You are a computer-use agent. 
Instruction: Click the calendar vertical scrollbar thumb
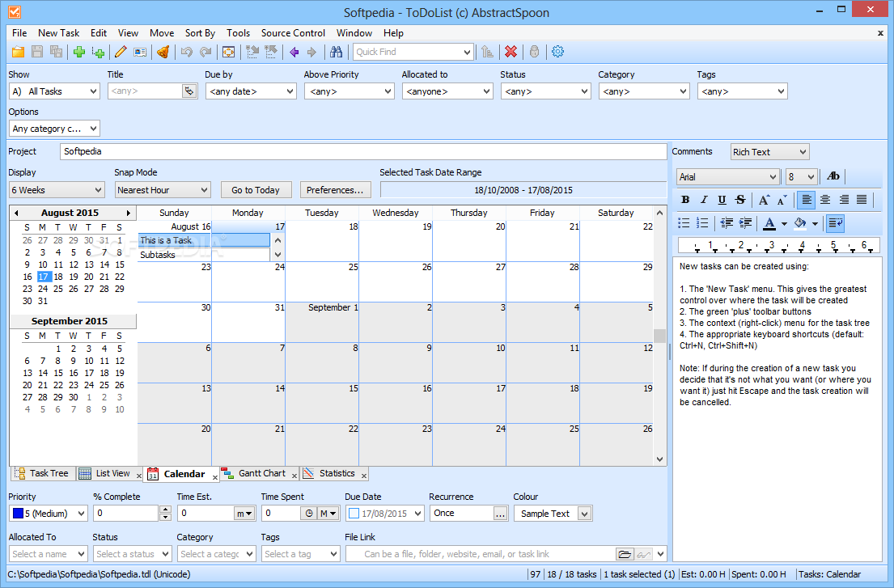click(x=659, y=336)
